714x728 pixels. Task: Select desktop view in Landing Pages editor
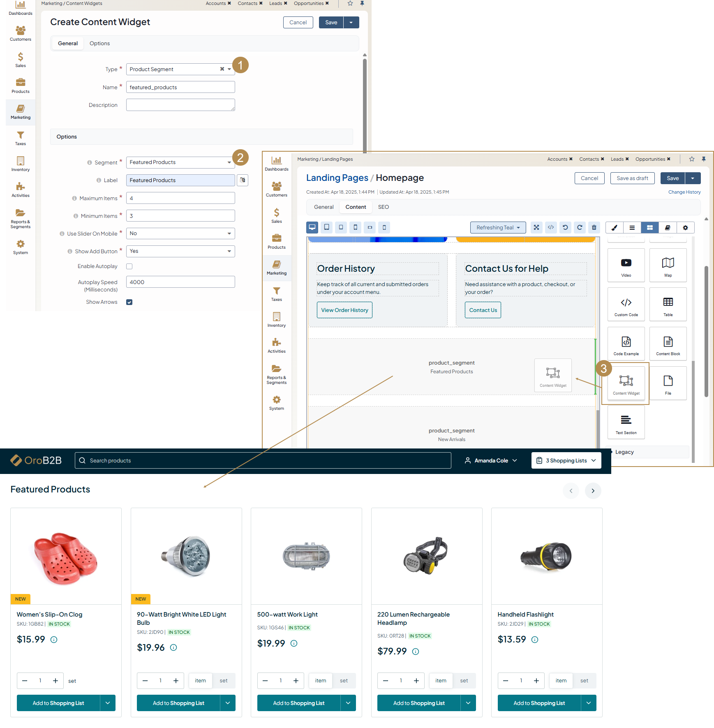312,227
